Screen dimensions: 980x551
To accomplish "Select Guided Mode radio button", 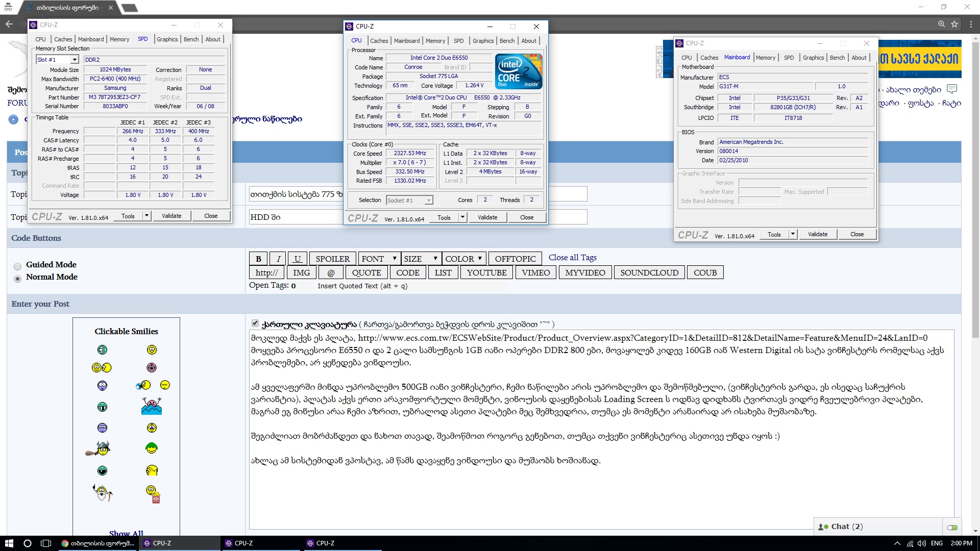I will point(18,266).
